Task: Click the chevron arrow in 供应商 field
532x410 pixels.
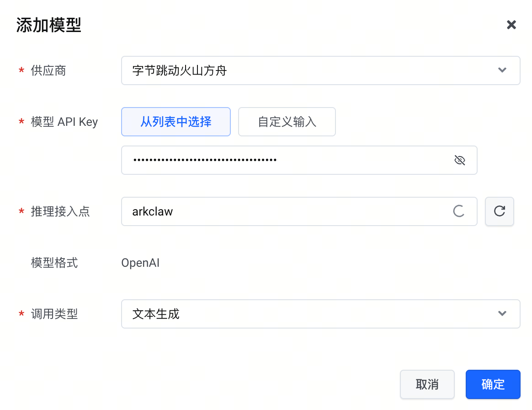Action: pyautogui.click(x=502, y=70)
